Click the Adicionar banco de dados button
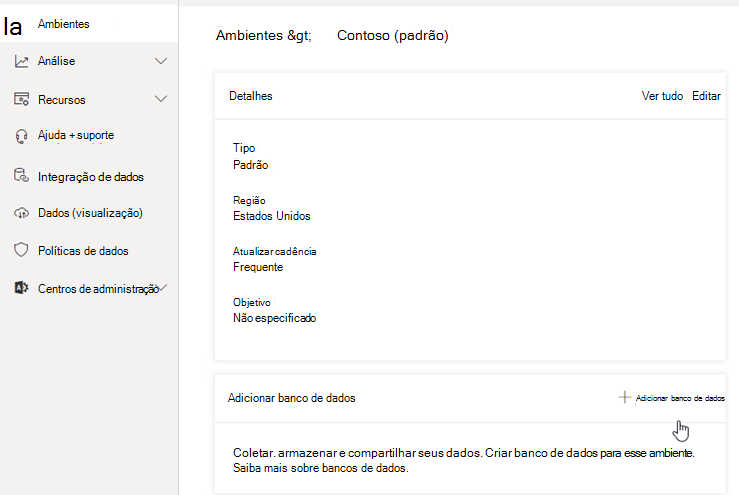Image resolution: width=739 pixels, height=495 pixels. 672,398
